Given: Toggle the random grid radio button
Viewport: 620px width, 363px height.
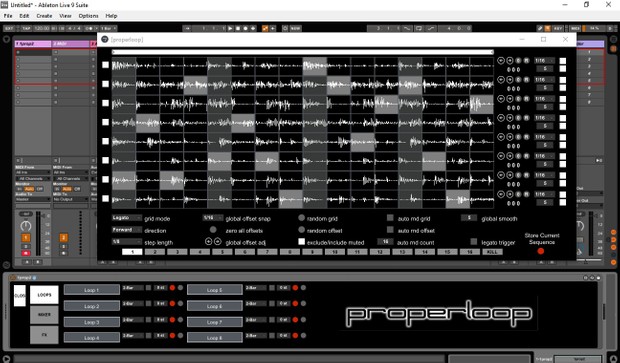Looking at the screenshot, I should (302, 218).
